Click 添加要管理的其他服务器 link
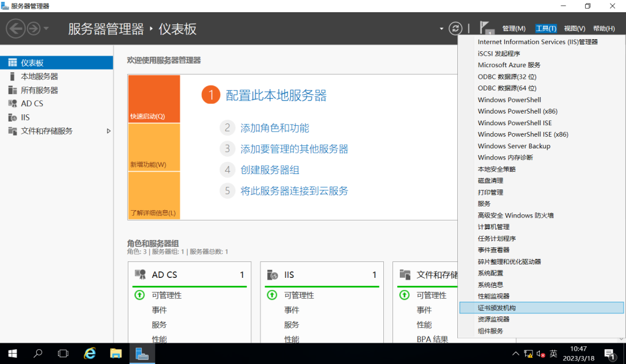626x364 pixels. (294, 149)
